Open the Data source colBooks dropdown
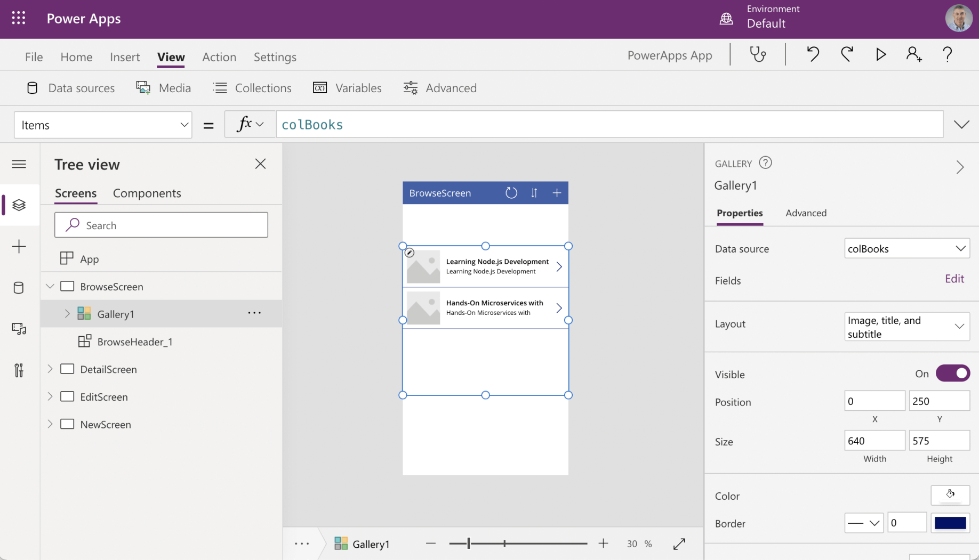The image size is (979, 560). point(906,248)
